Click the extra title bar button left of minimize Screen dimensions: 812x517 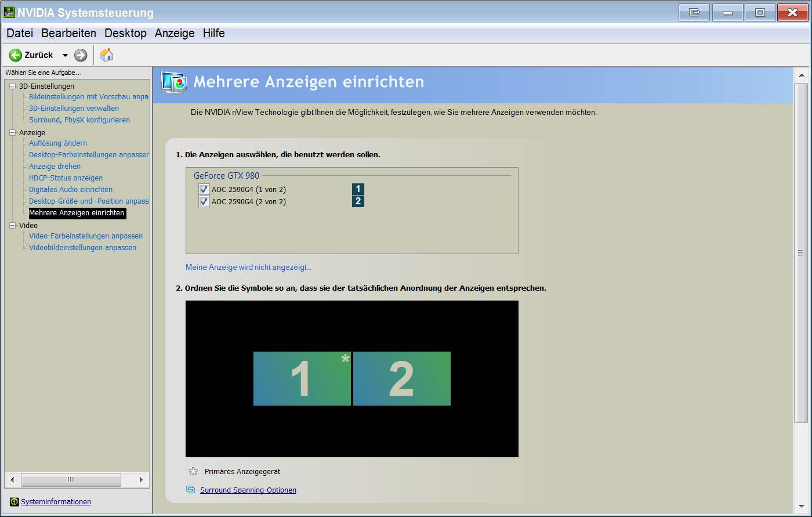tap(694, 12)
